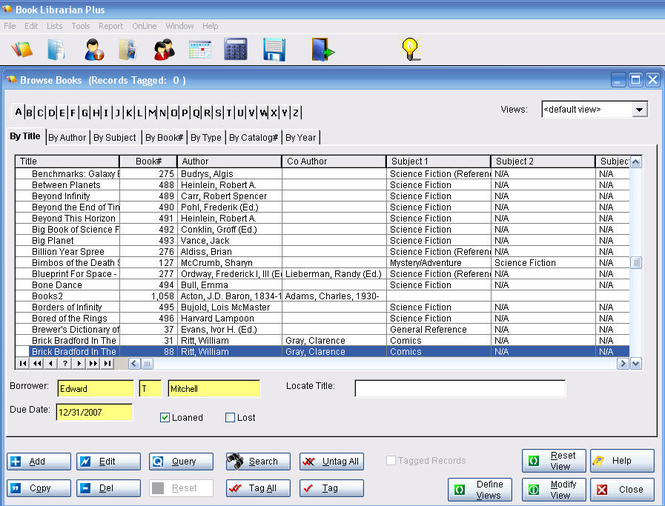665x506 pixels.
Task: Click the Query button
Action: tap(181, 461)
